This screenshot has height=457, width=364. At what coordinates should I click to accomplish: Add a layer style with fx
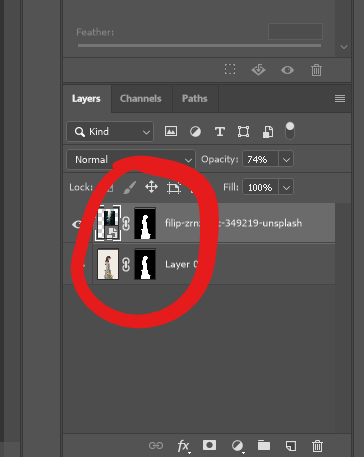183,446
